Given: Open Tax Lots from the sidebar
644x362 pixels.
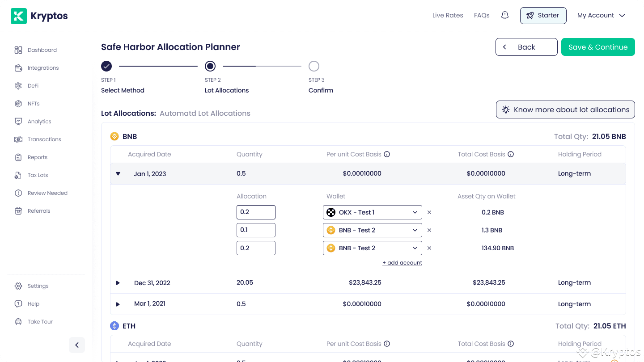Looking at the screenshot, I should point(38,175).
